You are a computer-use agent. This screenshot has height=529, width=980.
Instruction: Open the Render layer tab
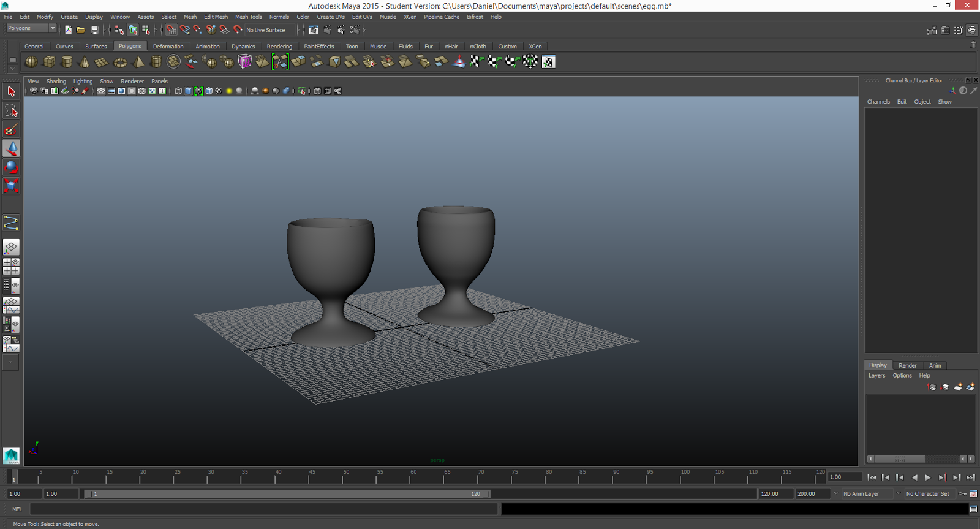click(907, 365)
